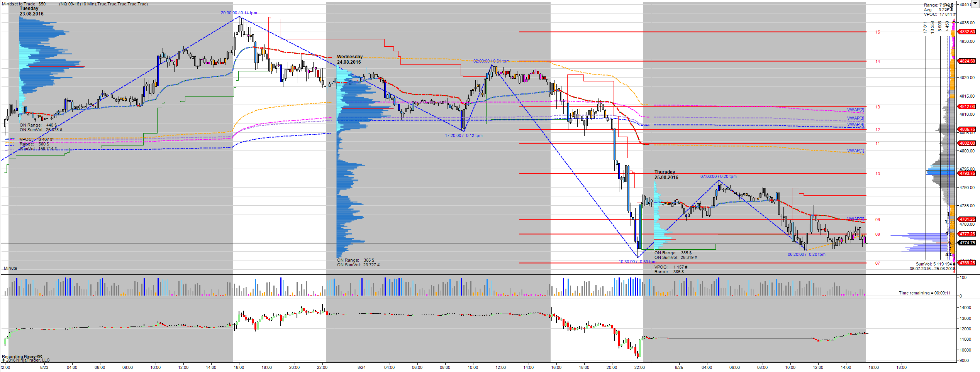980x372 pixels.
Task: Click the level 15 label
Action: (x=878, y=32)
